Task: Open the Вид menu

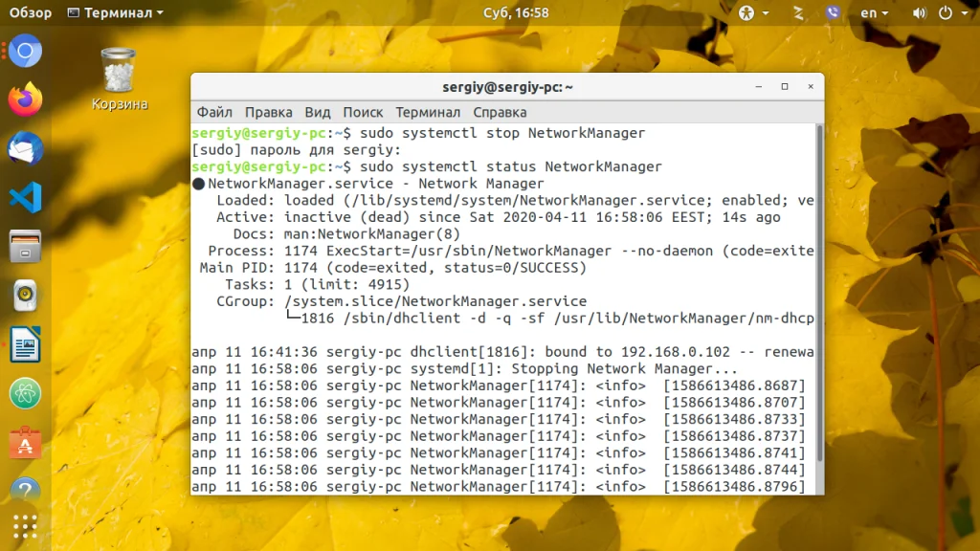Action: tap(318, 113)
